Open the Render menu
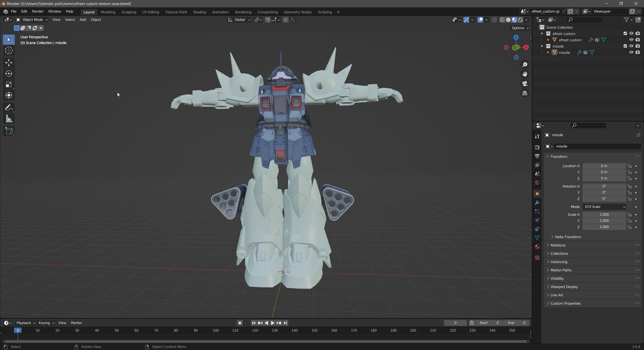 [38, 12]
